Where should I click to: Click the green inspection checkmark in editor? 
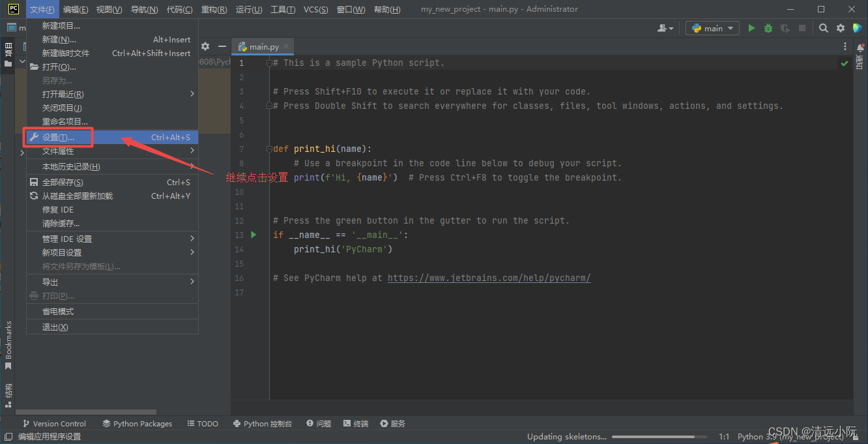(845, 63)
